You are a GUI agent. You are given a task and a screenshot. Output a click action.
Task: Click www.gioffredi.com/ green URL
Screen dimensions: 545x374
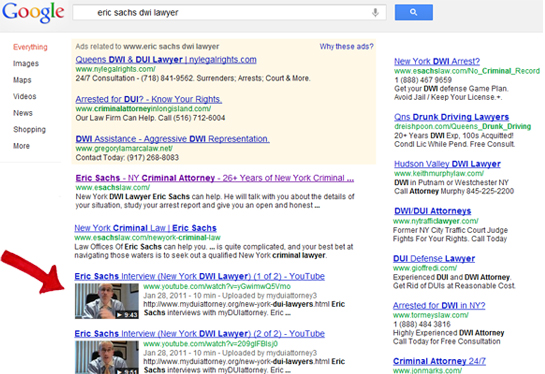click(425, 268)
